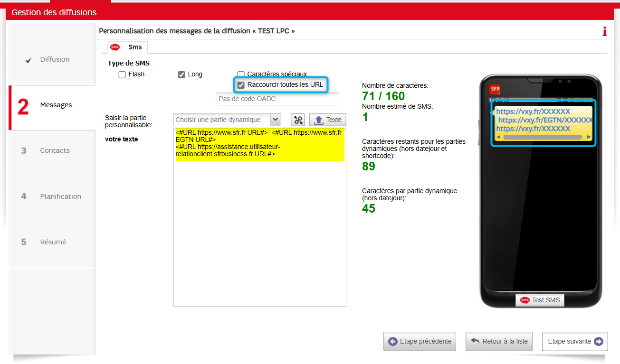Viewport: 620px width, 364px height.
Task: Click the checkmark icon beside Diffusion step
Action: pos(29,60)
